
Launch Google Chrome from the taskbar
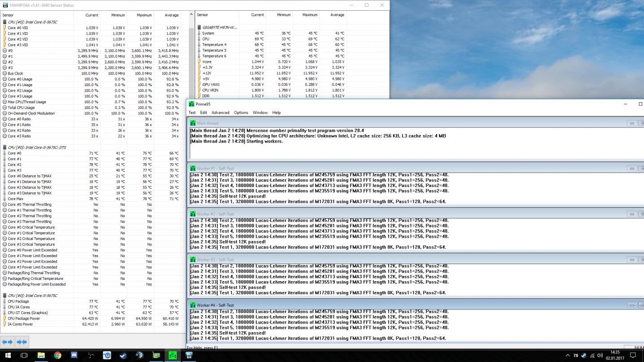point(57,355)
